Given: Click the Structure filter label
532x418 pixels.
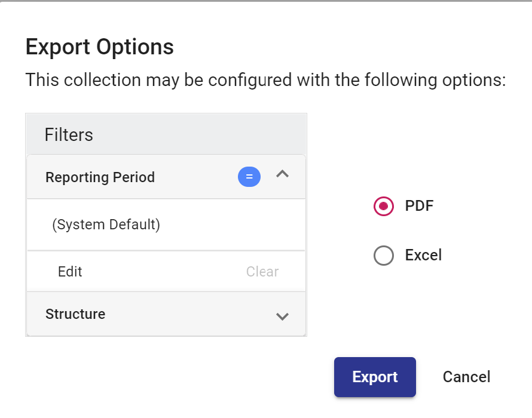Looking at the screenshot, I should coord(75,314).
